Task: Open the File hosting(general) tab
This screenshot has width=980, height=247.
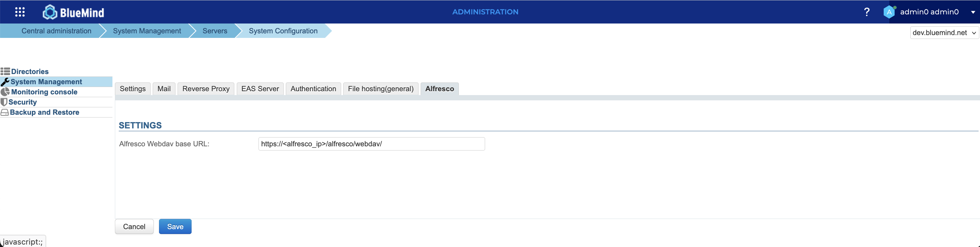Action: point(380,89)
